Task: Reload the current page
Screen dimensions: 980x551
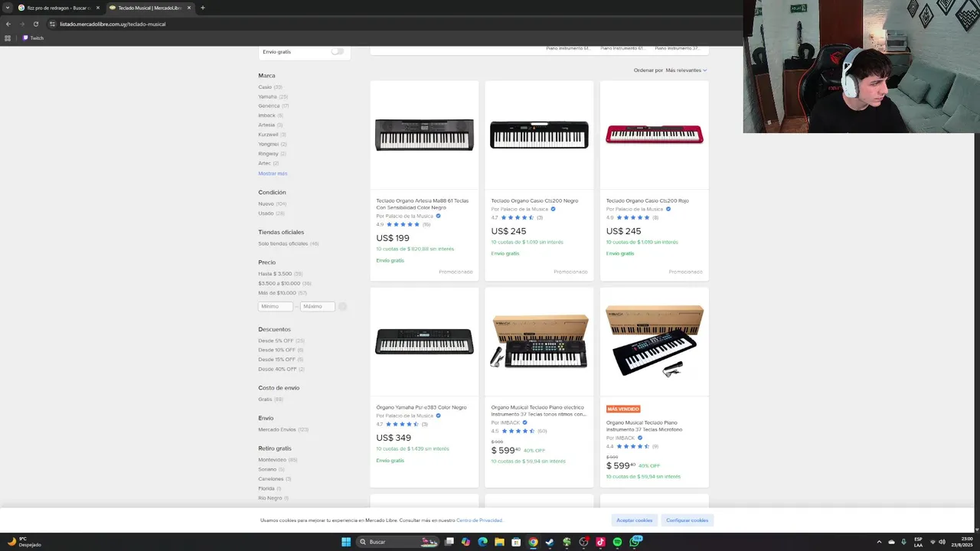Action: 36,24
